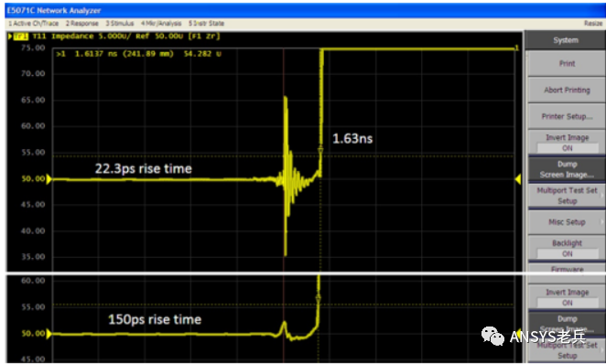Open the Response menu
This screenshot has width=606, height=364.
[x=82, y=23]
